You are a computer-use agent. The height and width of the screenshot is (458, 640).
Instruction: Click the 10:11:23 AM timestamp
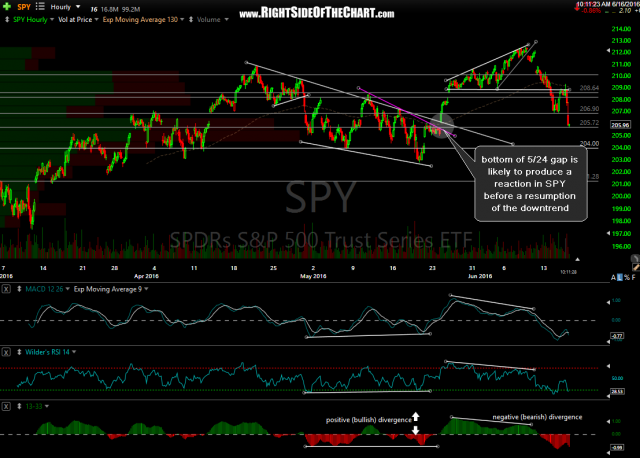[x=593, y=4]
